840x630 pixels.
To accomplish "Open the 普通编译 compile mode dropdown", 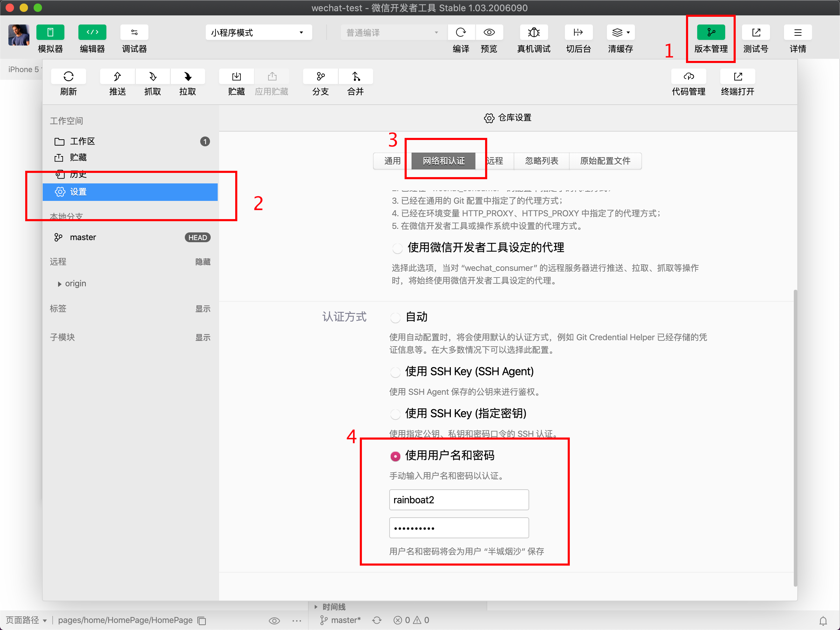I will pyautogui.click(x=393, y=32).
